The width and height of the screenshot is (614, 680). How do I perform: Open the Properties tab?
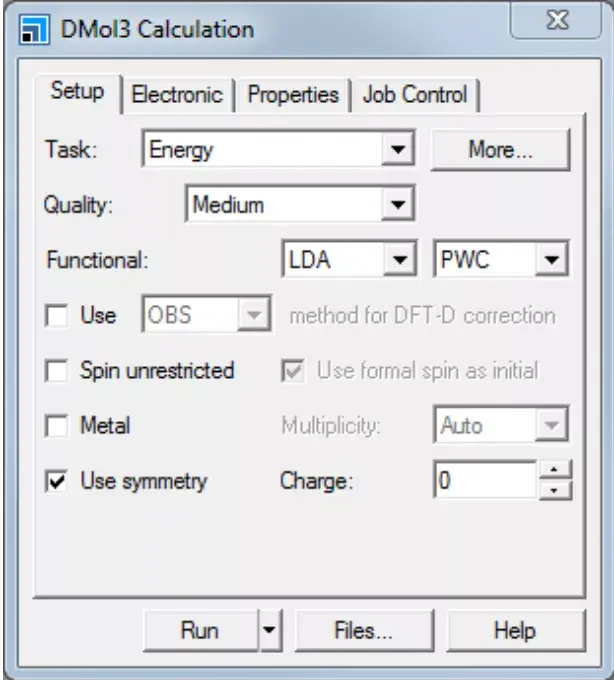click(292, 96)
